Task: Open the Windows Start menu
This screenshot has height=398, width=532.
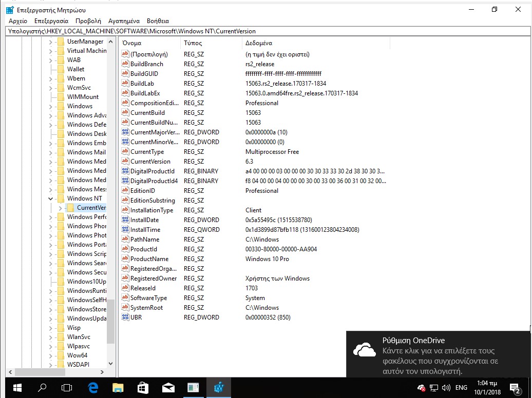Action: coord(17,388)
